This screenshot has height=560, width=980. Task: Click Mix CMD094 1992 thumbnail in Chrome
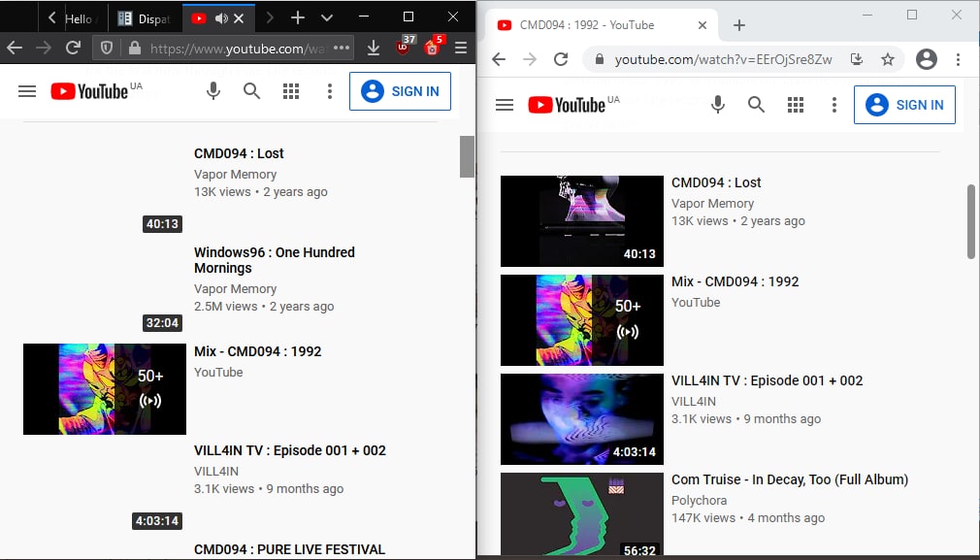point(582,320)
